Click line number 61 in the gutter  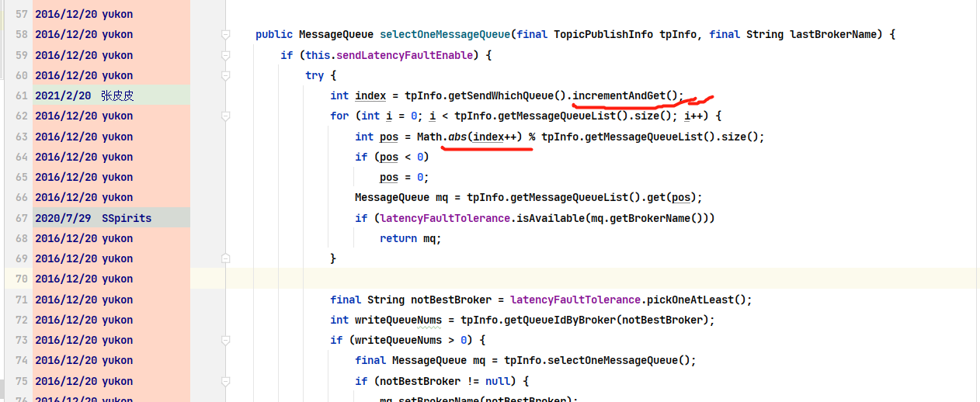click(21, 95)
